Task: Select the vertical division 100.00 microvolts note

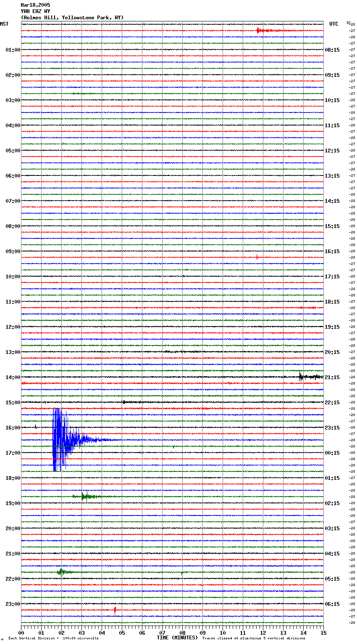Action: [54, 638]
